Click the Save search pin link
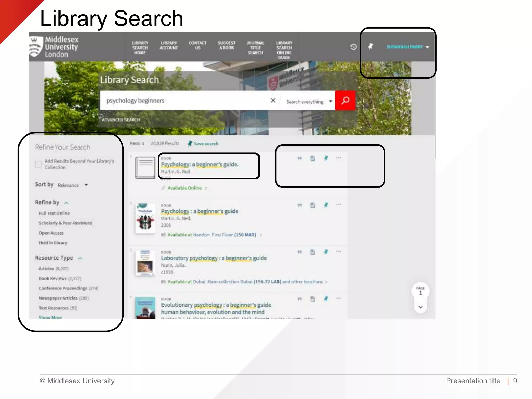 click(203, 144)
